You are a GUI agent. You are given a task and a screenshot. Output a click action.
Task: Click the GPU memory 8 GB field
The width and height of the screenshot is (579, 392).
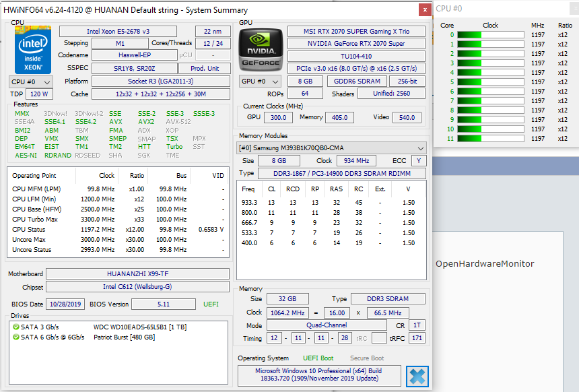pyautogui.click(x=306, y=81)
